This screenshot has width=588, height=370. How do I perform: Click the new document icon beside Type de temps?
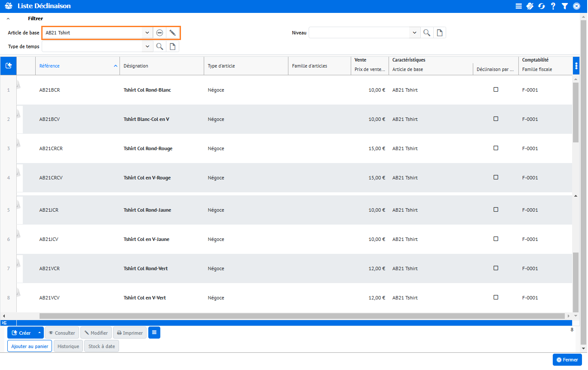pos(172,46)
